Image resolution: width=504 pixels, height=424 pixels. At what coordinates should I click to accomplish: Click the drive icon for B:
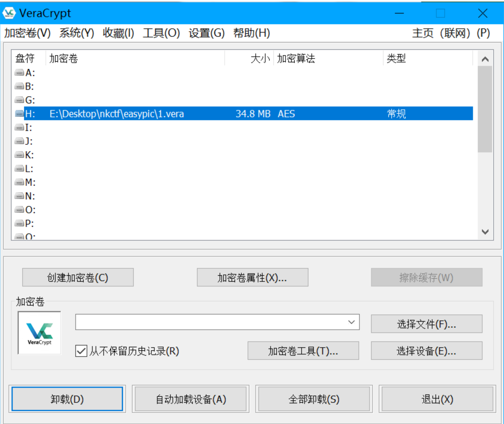tap(19, 86)
